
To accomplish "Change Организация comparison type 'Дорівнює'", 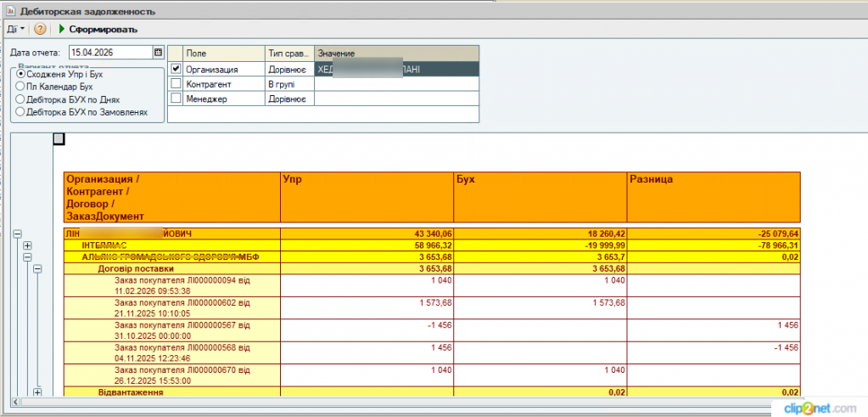I will click(x=289, y=70).
